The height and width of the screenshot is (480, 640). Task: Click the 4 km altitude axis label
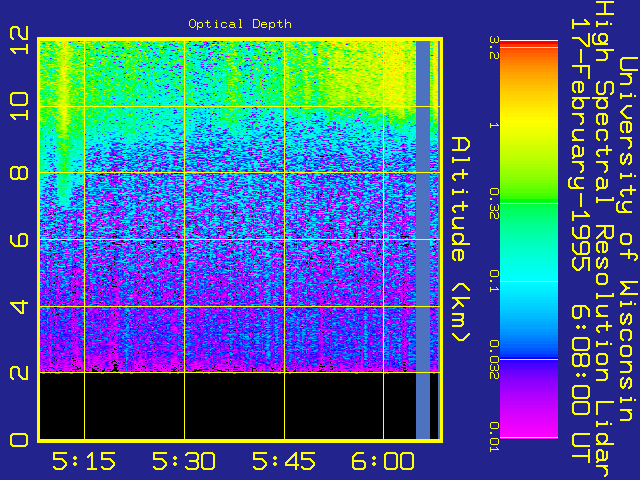(x=19, y=307)
